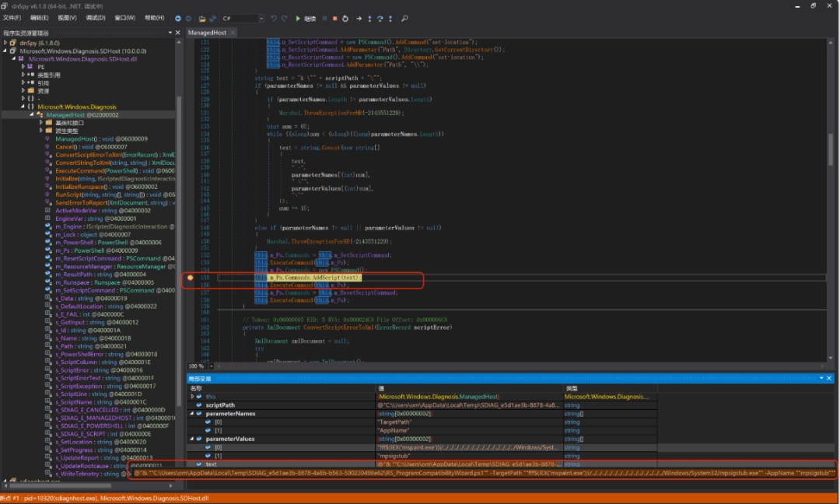
Task: Collapse the parameterNames array in locals
Action: pos(193,414)
